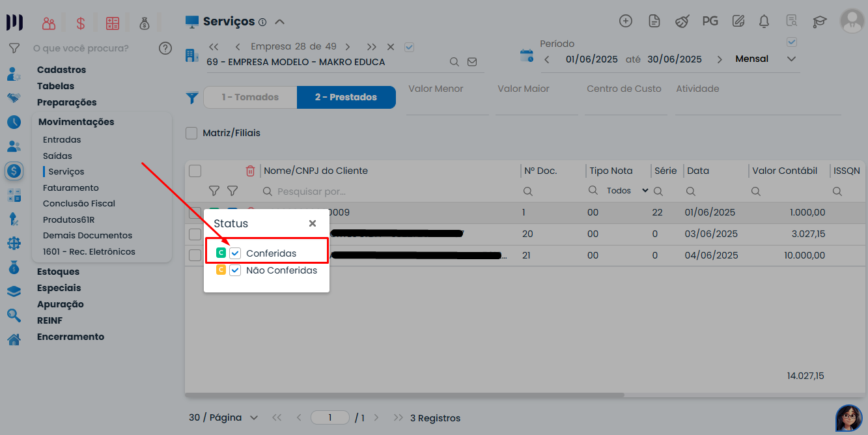Expand the Cadastros menu

click(61, 70)
